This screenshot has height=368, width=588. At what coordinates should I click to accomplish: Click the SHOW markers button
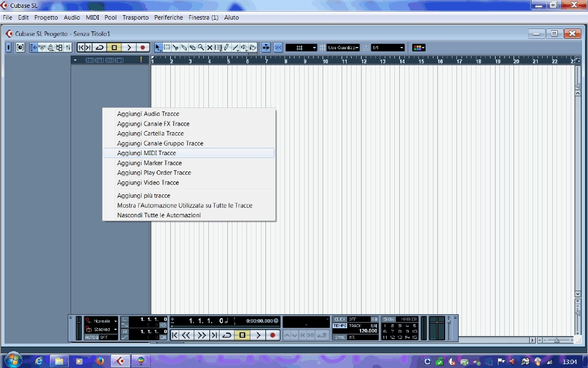tap(389, 319)
